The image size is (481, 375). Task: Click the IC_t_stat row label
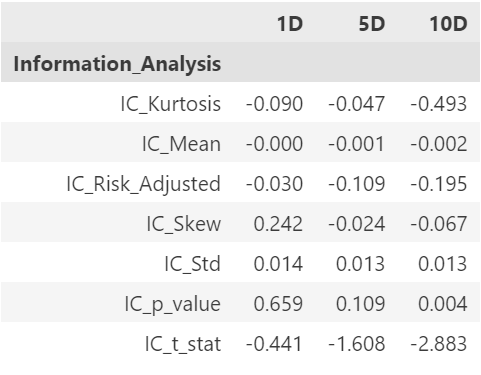coord(183,344)
